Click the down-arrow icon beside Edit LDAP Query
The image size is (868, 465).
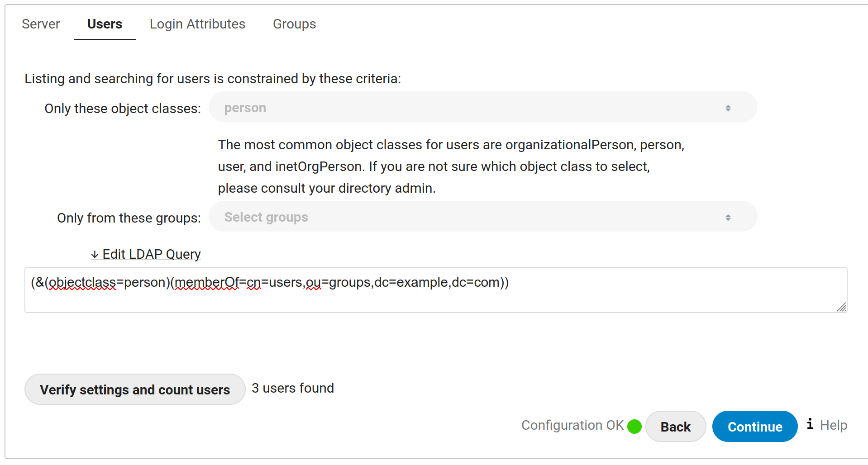(x=95, y=254)
